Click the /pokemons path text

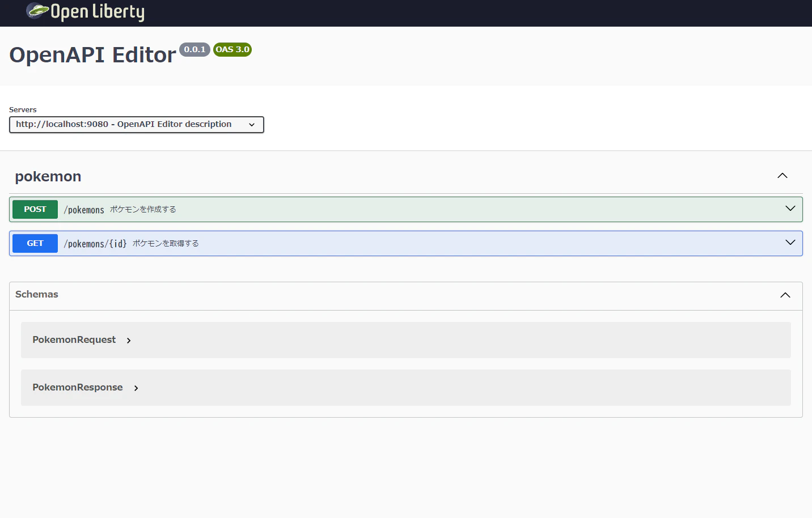click(x=84, y=210)
